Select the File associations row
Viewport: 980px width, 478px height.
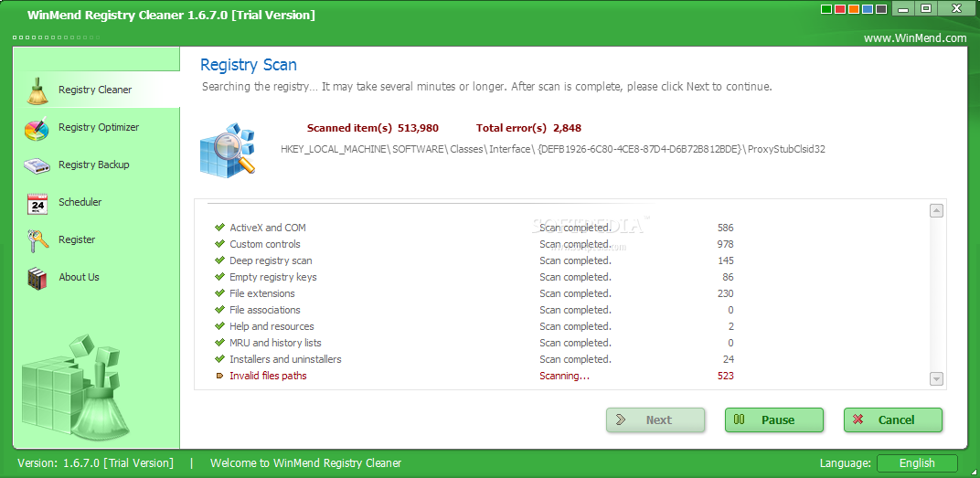tap(475, 309)
